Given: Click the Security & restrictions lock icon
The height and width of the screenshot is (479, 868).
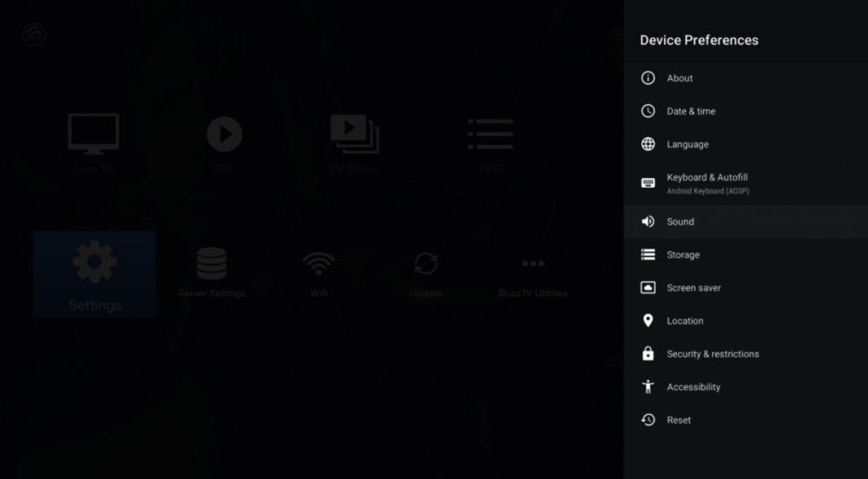Looking at the screenshot, I should click(x=648, y=354).
